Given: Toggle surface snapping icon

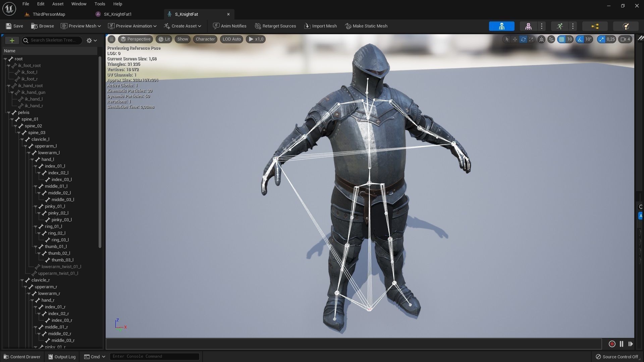Looking at the screenshot, I should coord(551,39).
